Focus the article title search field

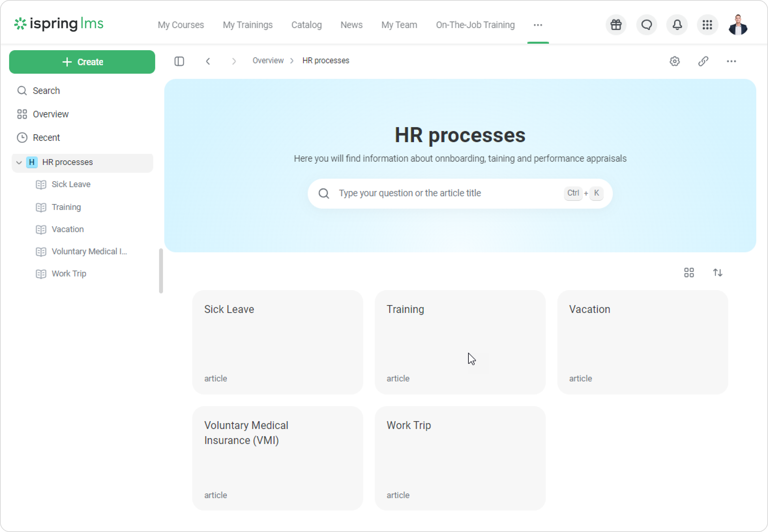point(447,193)
